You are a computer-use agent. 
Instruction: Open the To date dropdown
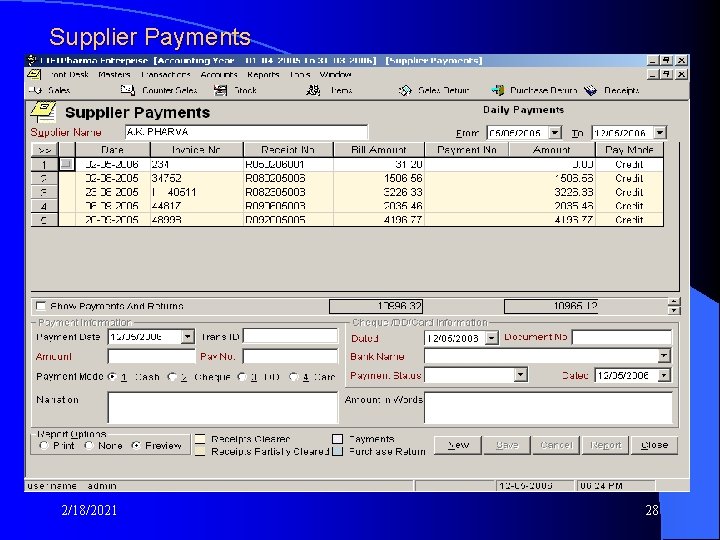(660, 133)
